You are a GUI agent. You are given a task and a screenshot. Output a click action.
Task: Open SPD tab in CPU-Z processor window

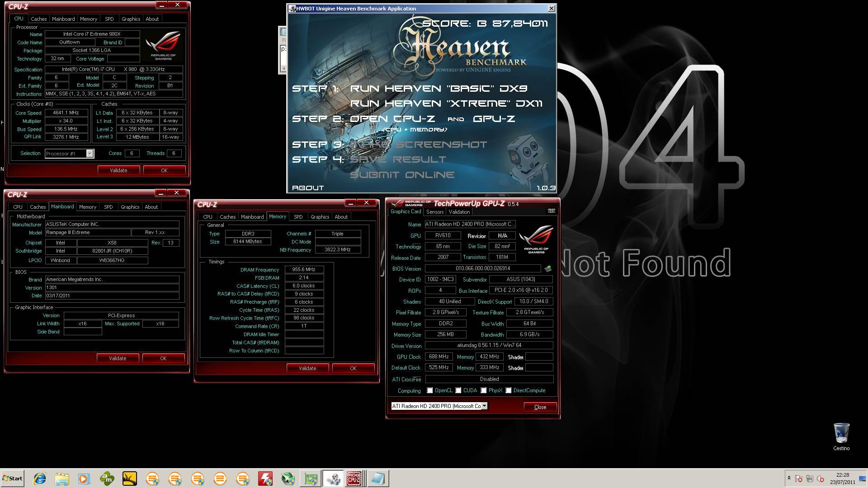[x=109, y=19]
